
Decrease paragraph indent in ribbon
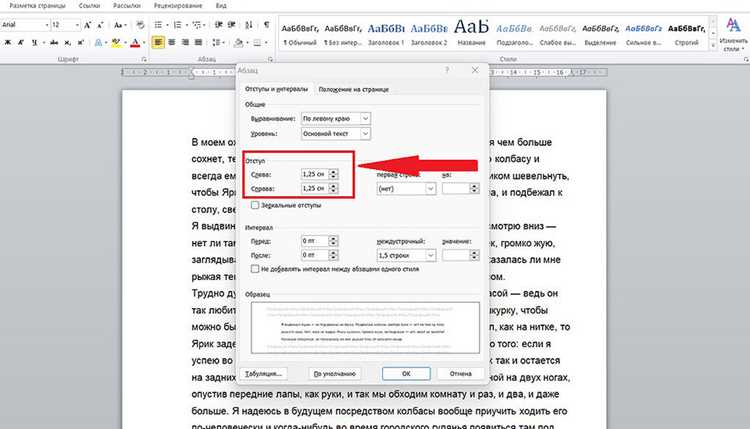(219, 25)
